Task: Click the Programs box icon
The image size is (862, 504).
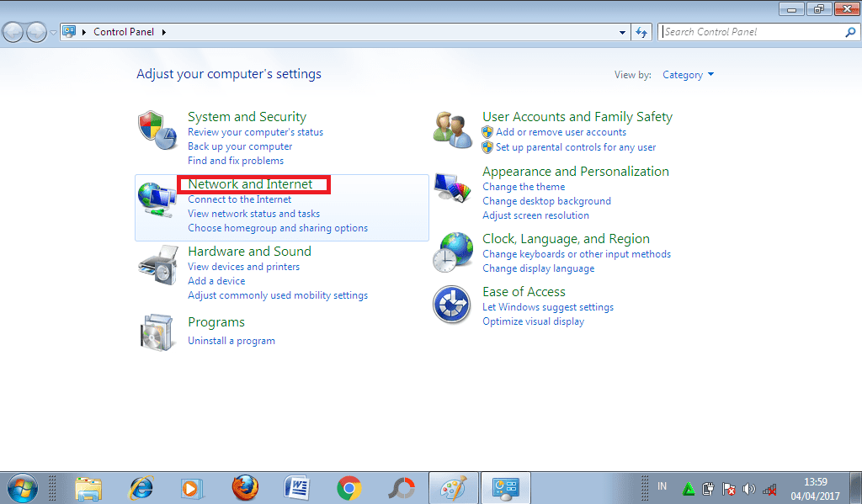Action: [157, 332]
